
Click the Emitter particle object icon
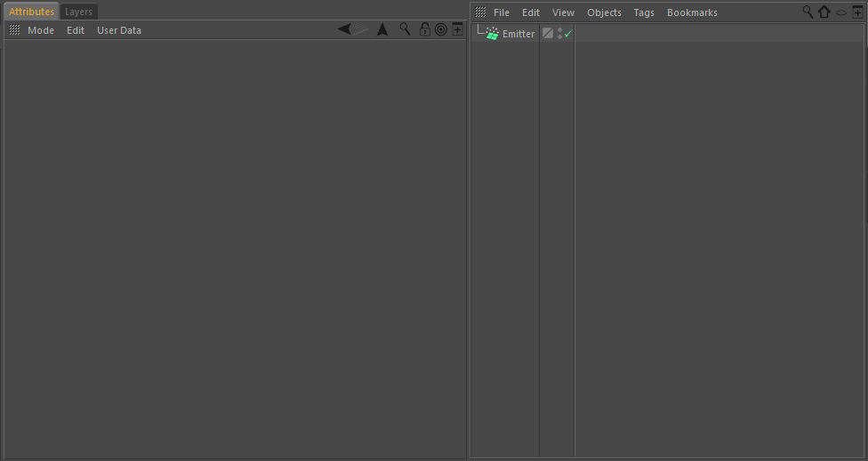493,33
